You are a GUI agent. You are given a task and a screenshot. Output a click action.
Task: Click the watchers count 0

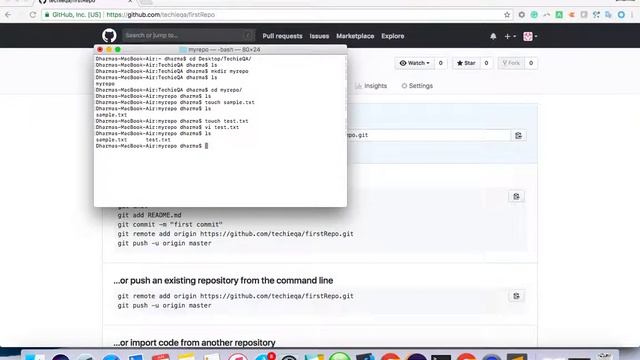click(440, 63)
